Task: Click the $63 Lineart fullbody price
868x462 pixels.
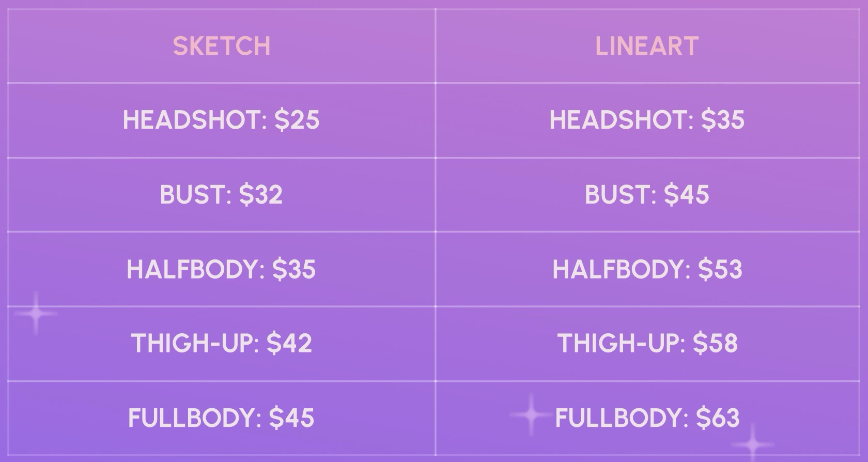Action: 718,418
